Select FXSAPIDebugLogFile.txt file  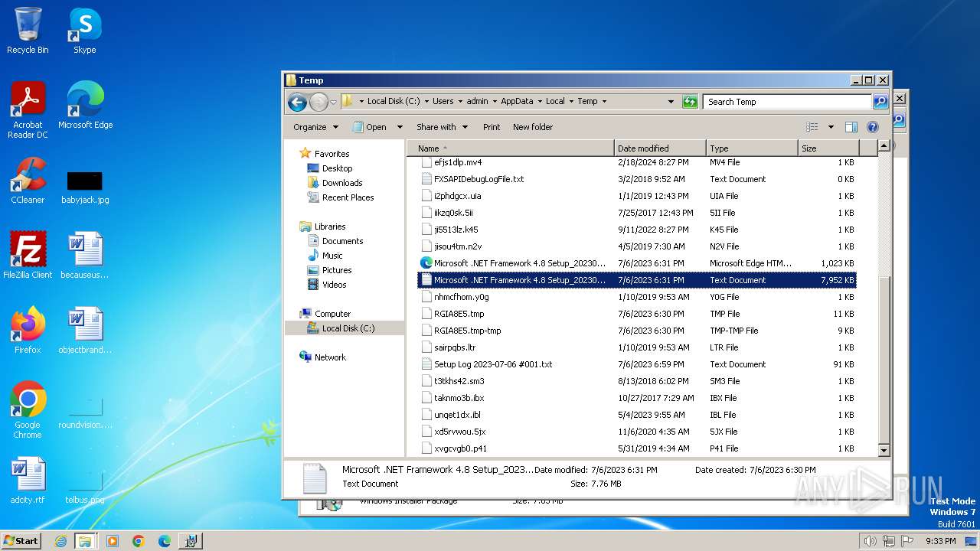(637, 179)
